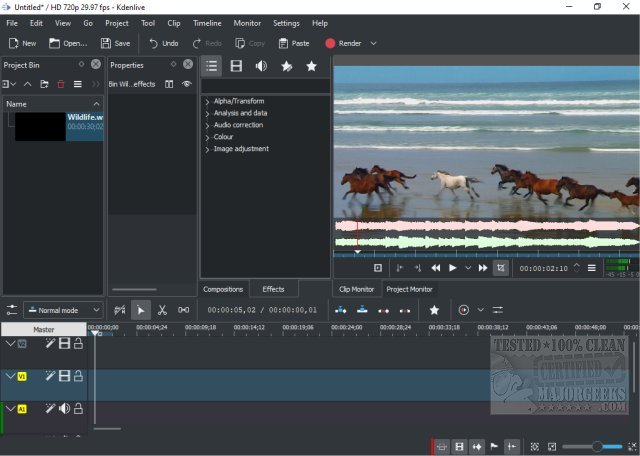The width and height of the screenshot is (640, 456).
Task: Adjust the timeline zoom slider
Action: 597,446
